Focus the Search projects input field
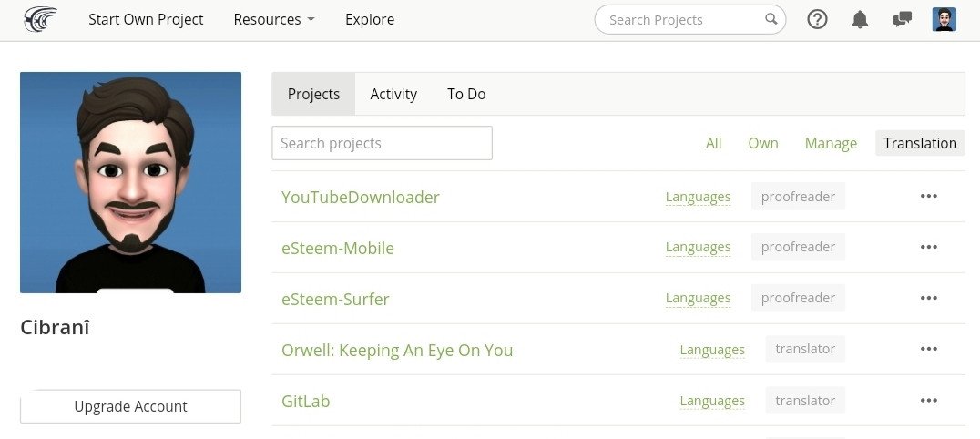Viewport: 980px width, 439px height. tap(382, 143)
